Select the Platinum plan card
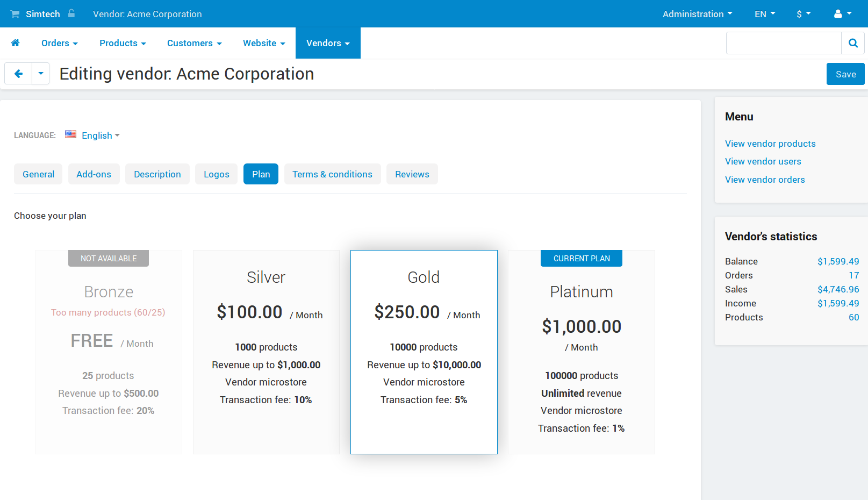 582,352
